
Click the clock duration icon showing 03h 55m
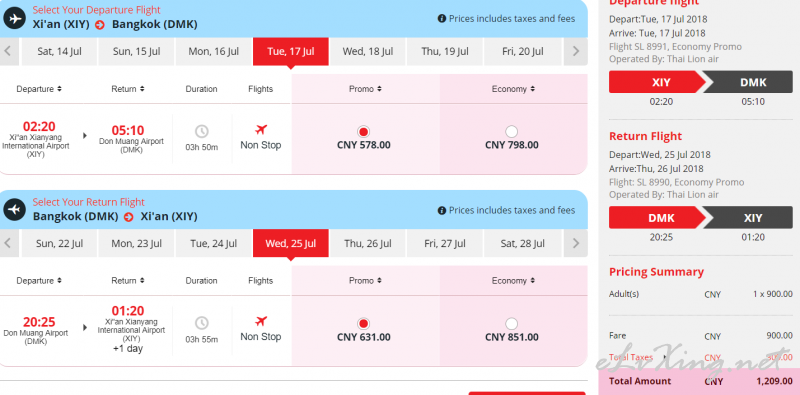click(202, 323)
